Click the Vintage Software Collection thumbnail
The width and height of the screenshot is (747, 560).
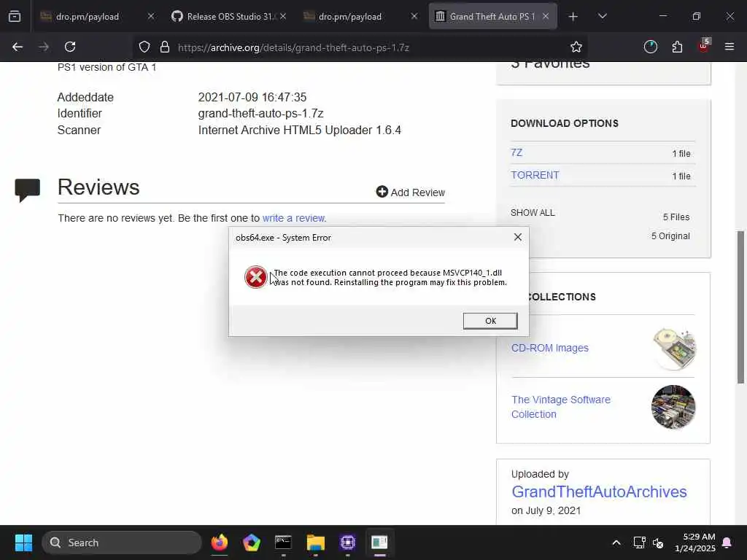point(673,407)
